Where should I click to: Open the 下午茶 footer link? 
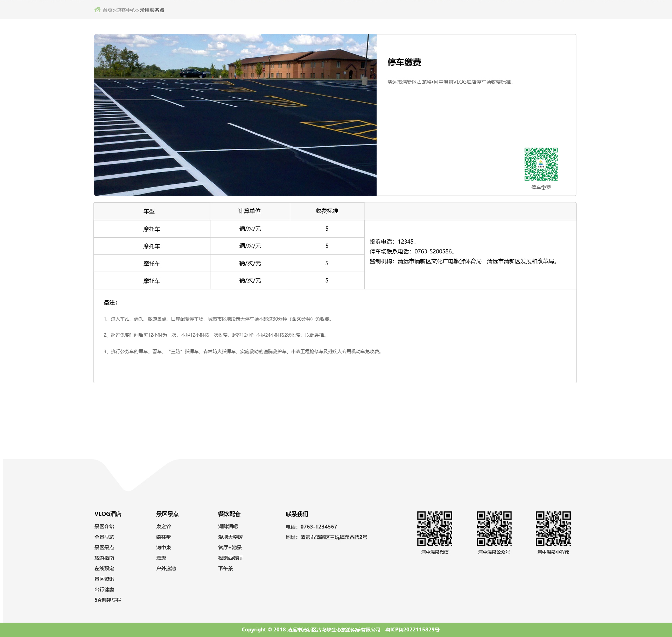[225, 568]
